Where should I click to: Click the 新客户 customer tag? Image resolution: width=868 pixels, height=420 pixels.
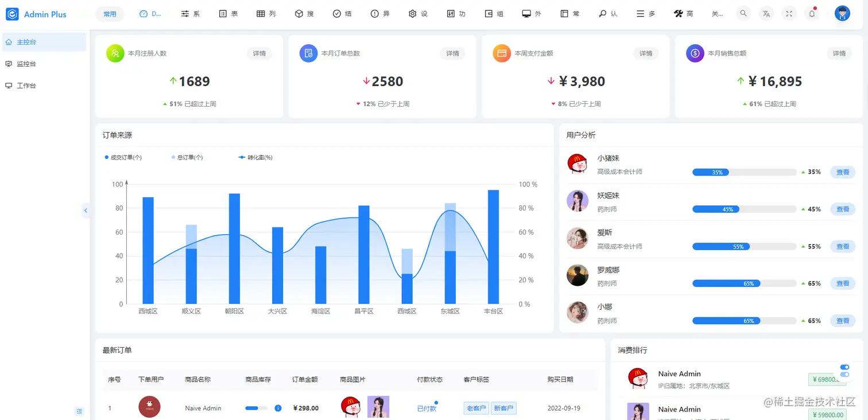tap(503, 408)
